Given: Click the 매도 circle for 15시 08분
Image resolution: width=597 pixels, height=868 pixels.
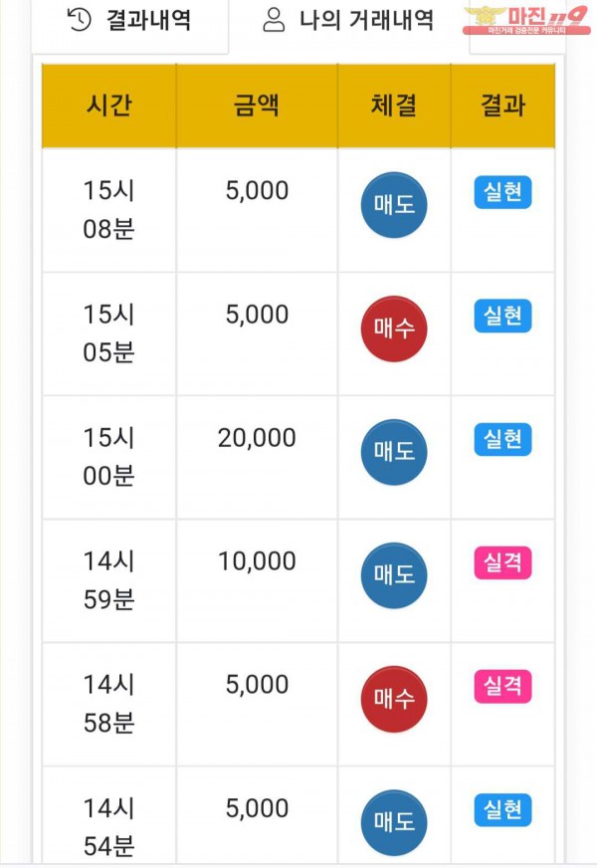Looking at the screenshot, I should tap(393, 204).
